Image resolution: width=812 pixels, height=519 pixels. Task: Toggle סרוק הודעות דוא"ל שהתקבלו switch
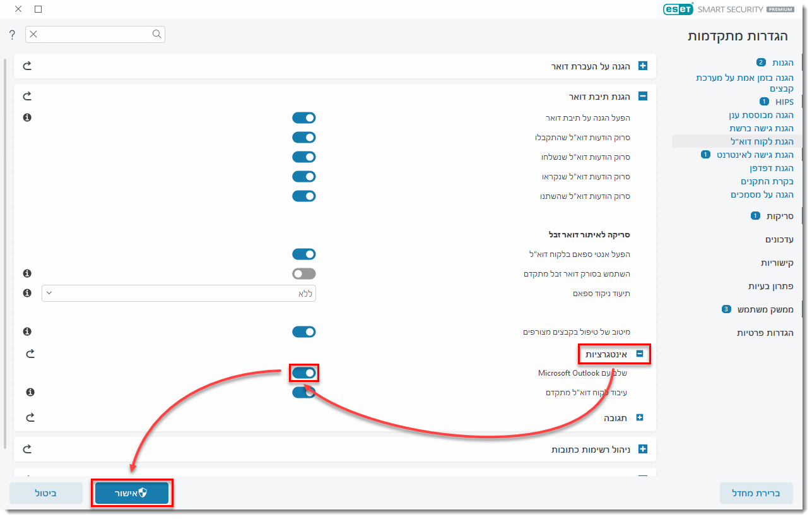click(303, 137)
